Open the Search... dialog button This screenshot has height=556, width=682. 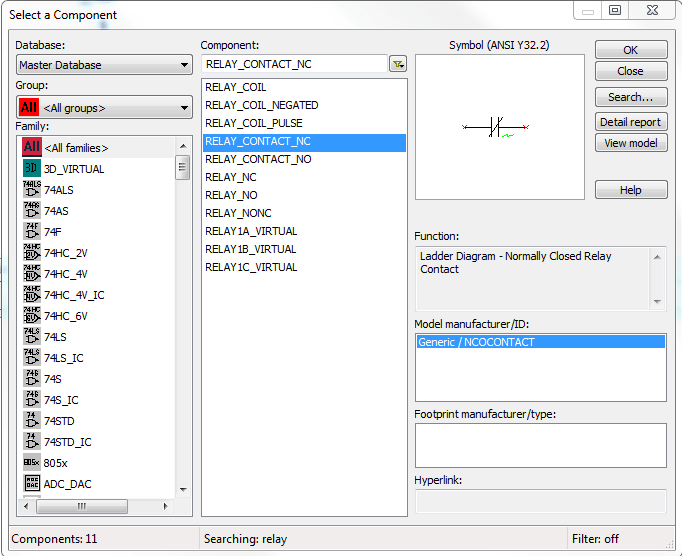point(631,97)
